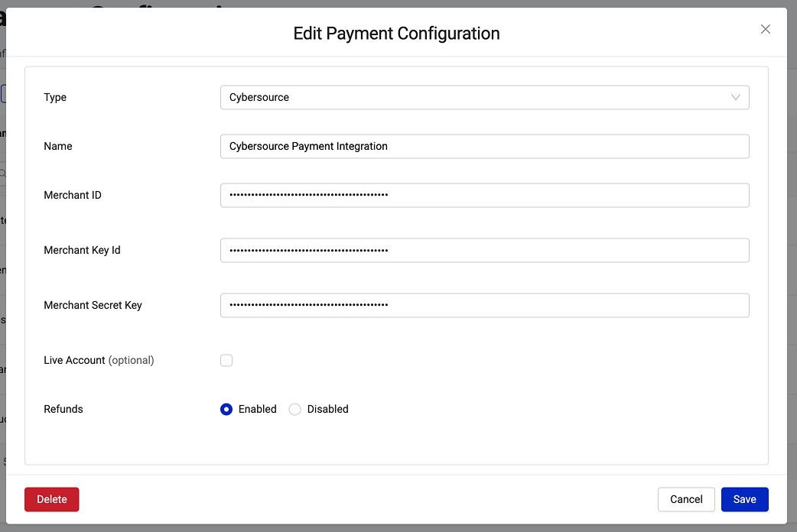797x532 pixels.
Task: Click the Type field label
Action: [x=55, y=97]
